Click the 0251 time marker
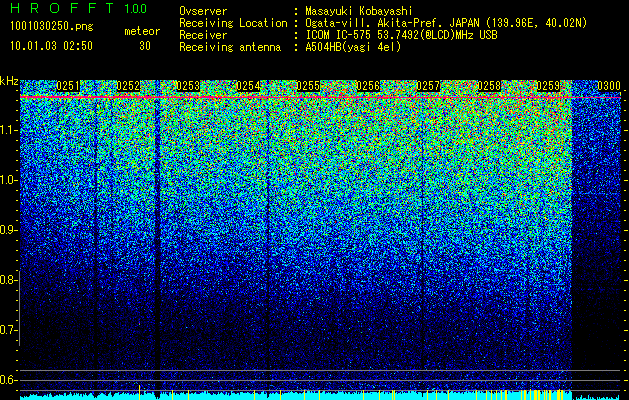 click(68, 86)
